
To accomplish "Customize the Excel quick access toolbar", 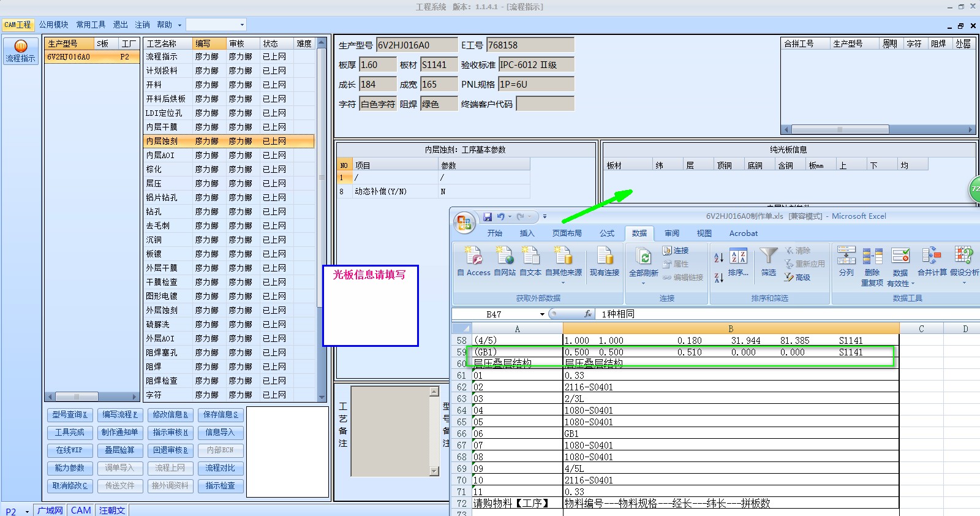I will click(545, 216).
